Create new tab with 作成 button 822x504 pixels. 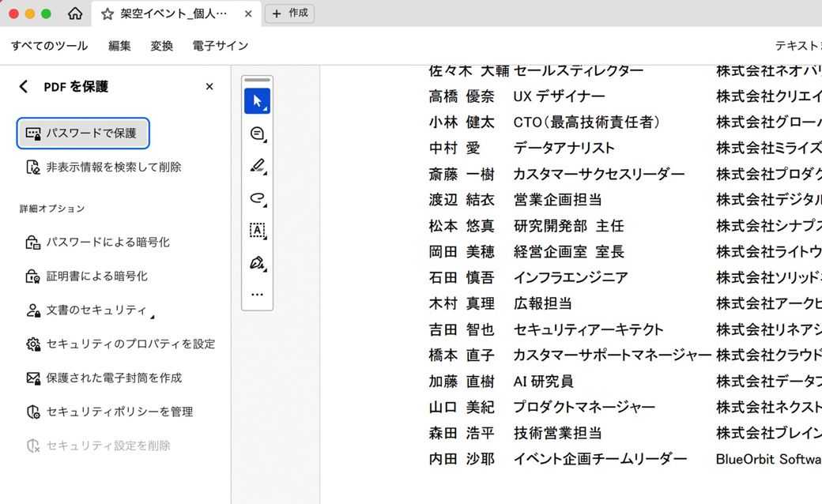click(x=289, y=13)
